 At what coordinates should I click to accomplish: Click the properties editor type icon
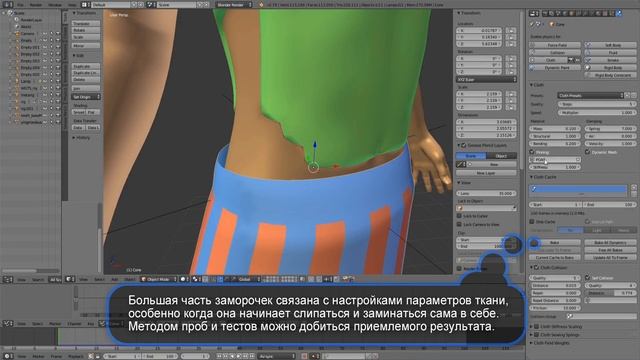pos(534,13)
